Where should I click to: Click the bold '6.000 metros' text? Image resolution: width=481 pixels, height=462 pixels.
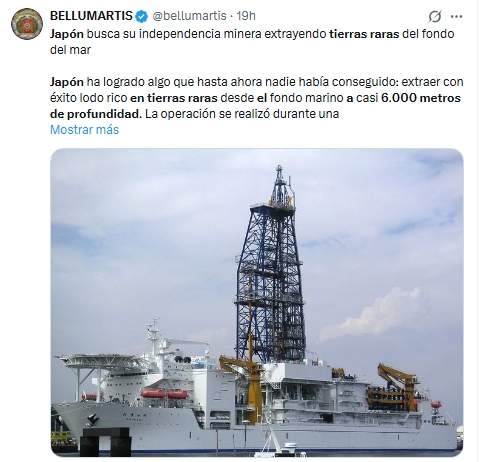click(421, 98)
